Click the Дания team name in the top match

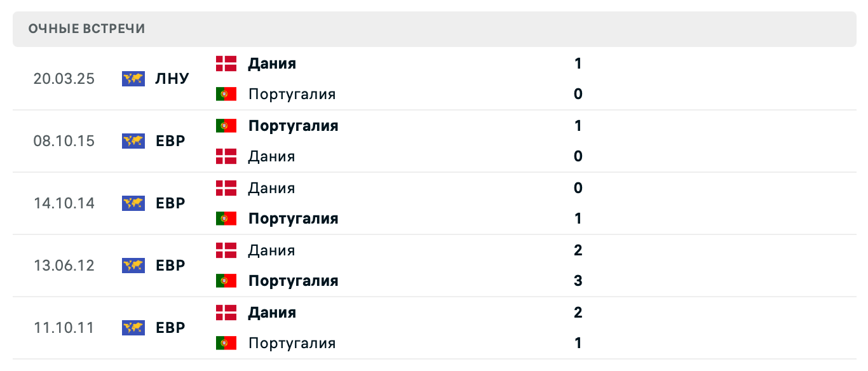[271, 64]
